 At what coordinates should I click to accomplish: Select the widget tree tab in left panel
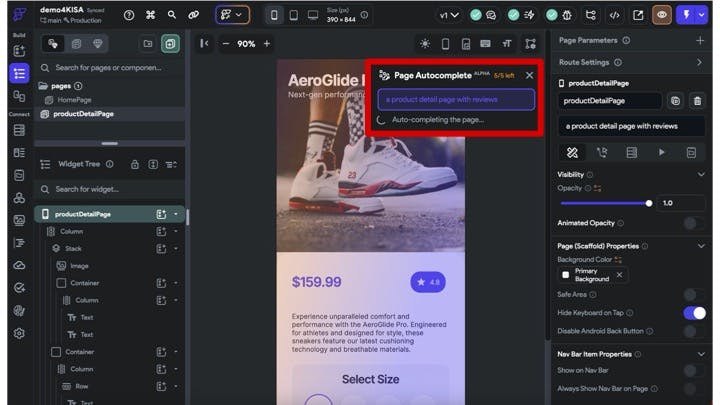(x=53, y=44)
